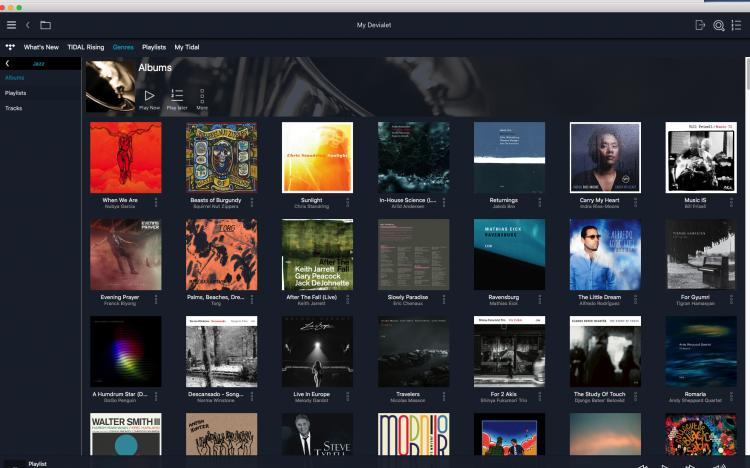The image size is (750, 468).
Task: Open options dots for The Little Dream
Action: tap(636, 300)
